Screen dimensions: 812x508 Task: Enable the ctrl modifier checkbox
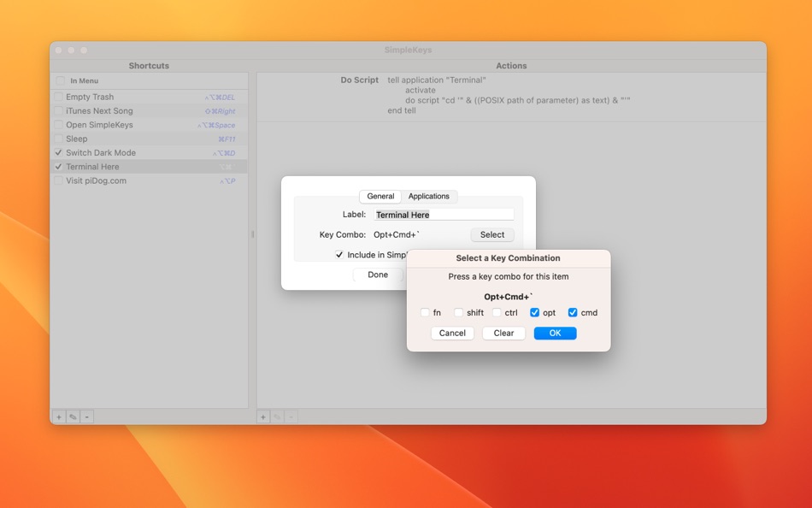pyautogui.click(x=497, y=312)
